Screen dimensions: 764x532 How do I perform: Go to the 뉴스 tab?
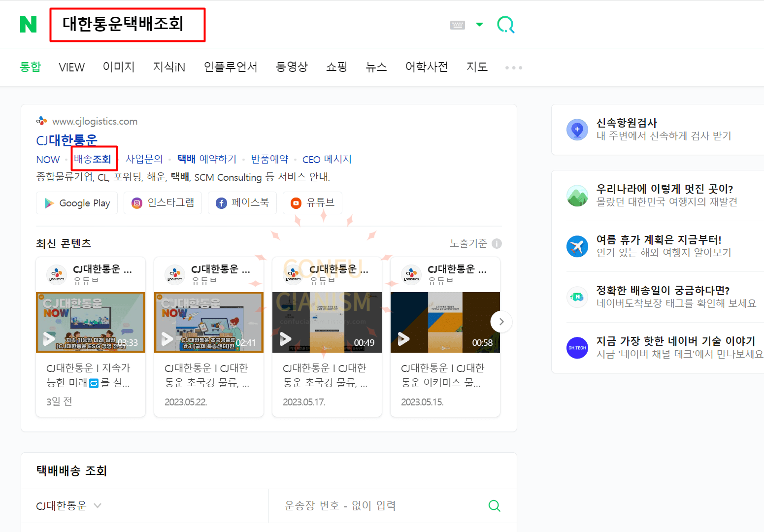pos(376,67)
